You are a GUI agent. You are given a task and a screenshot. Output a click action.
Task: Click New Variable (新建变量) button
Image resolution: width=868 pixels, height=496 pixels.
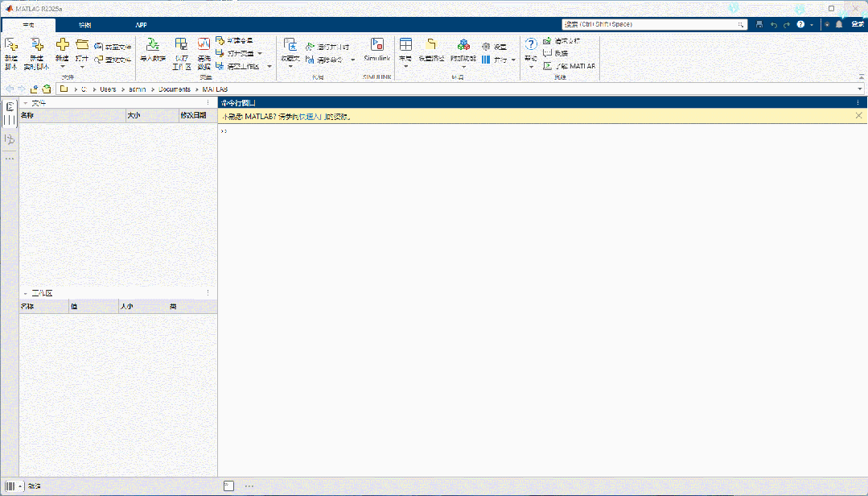(234, 40)
